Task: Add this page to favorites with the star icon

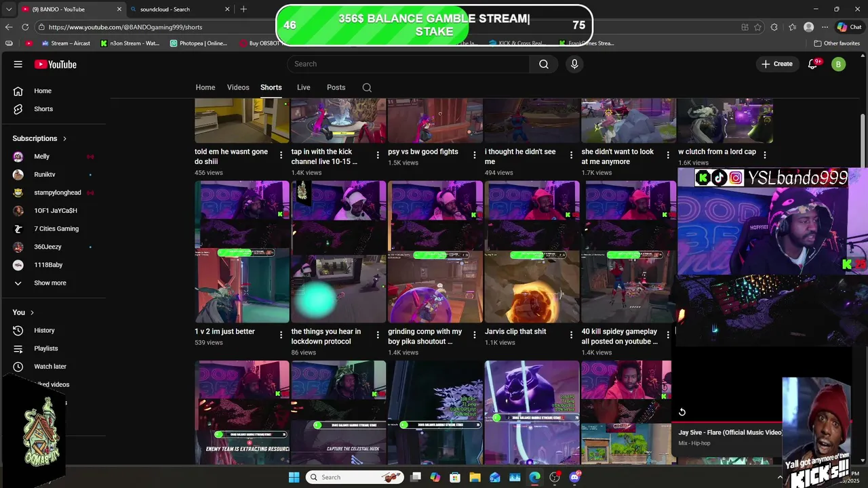Action: pyautogui.click(x=757, y=27)
